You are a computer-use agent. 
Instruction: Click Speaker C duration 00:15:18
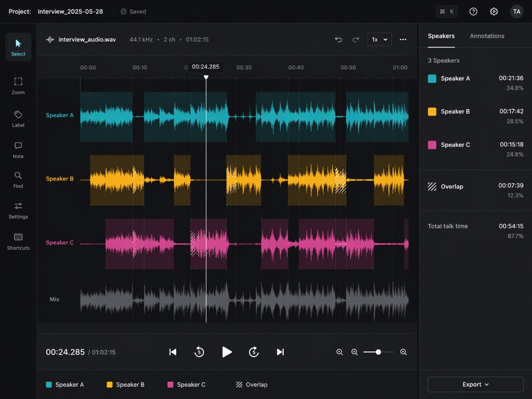(x=512, y=145)
